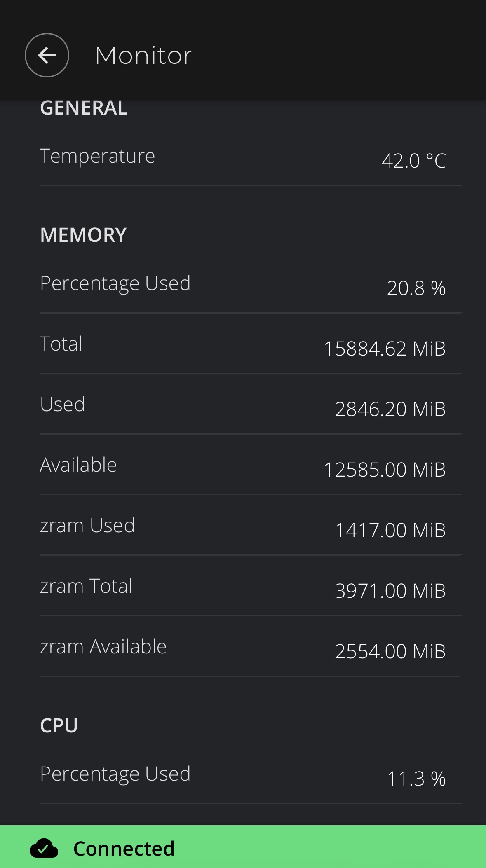This screenshot has width=486, height=868.
Task: Tap the CPU section header
Action: pos(59,725)
